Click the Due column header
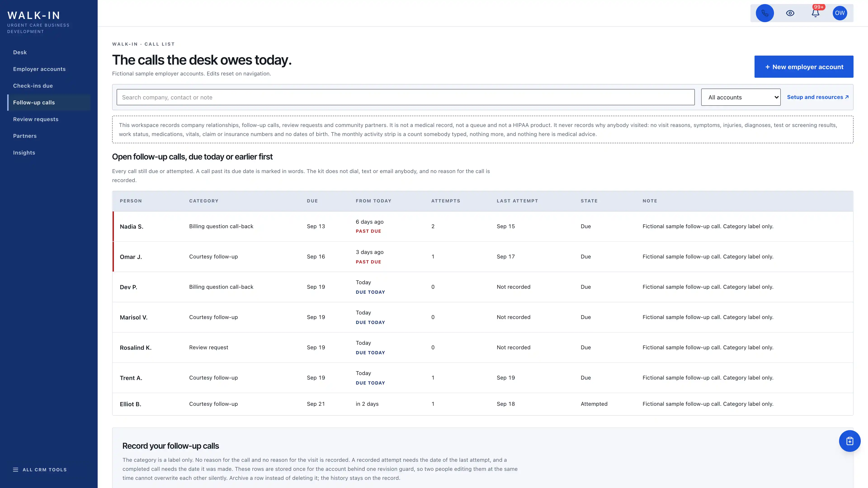This screenshot has height=488, width=868. click(x=312, y=201)
